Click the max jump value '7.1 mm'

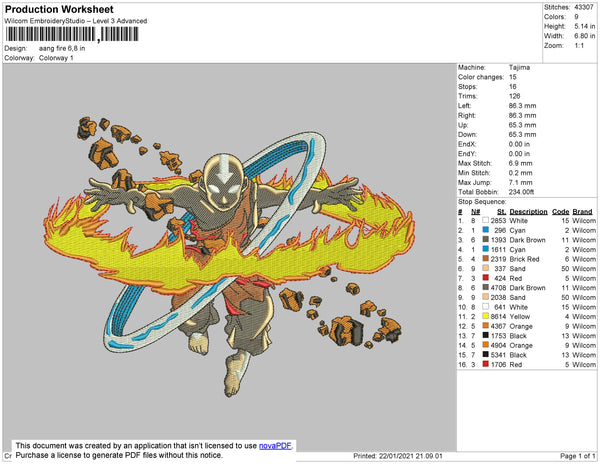click(520, 182)
